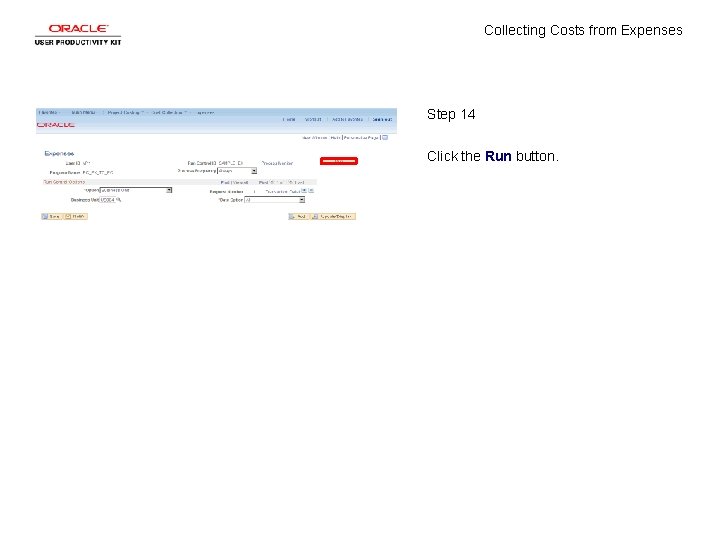Open the Cost Collection breadcrumb menu
The height and width of the screenshot is (540, 720).
(169, 112)
